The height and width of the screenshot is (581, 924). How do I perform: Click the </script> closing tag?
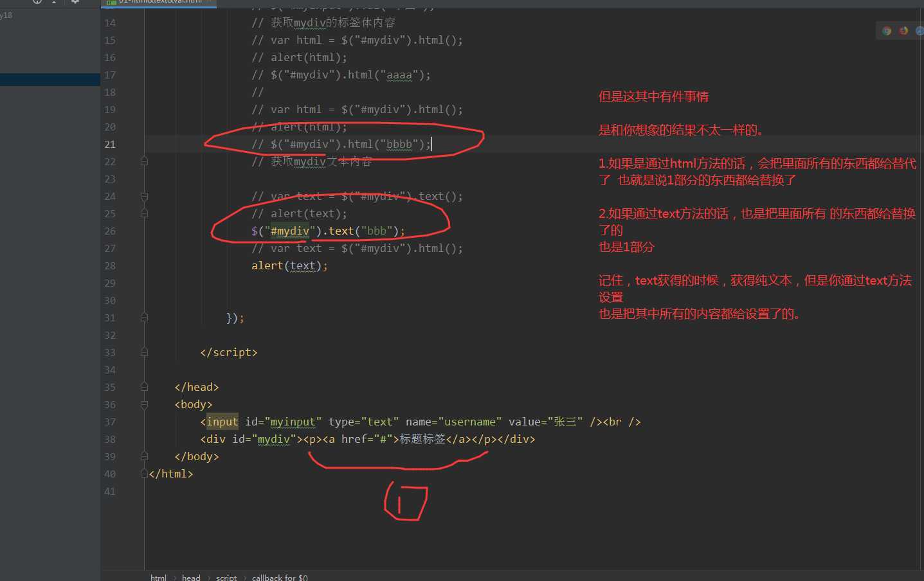[228, 352]
